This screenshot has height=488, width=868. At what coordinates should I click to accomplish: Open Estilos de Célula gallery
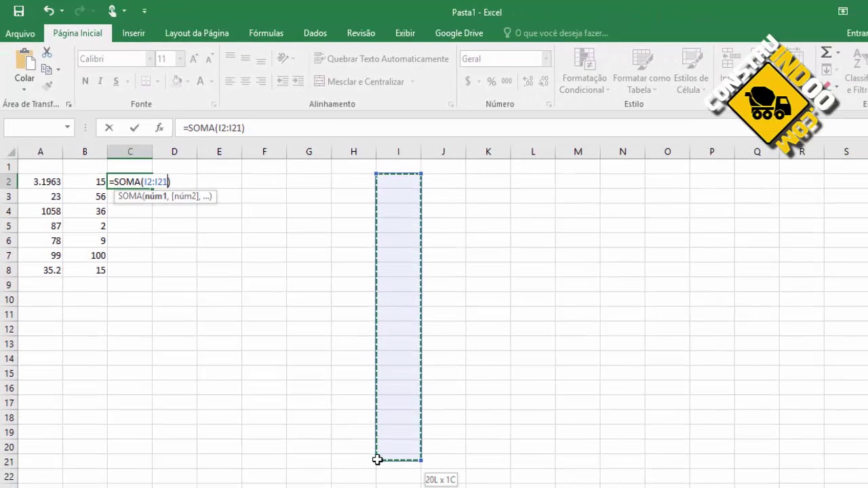691,71
